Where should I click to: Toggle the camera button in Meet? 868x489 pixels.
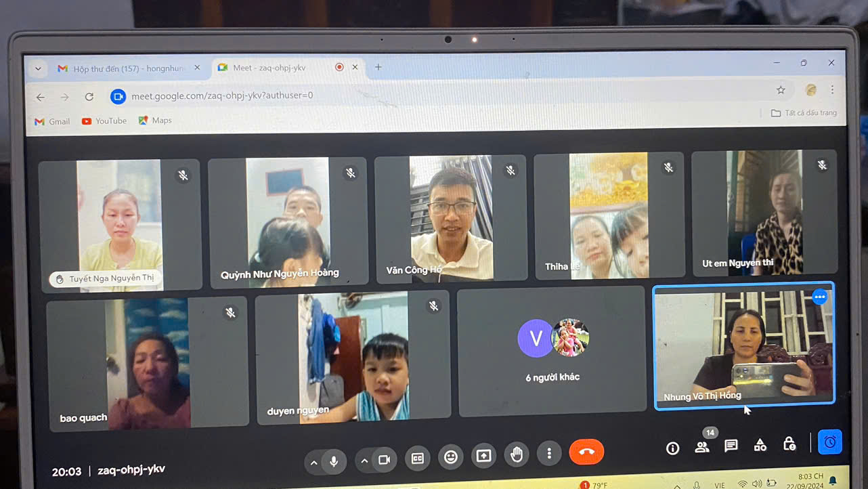coord(384,461)
